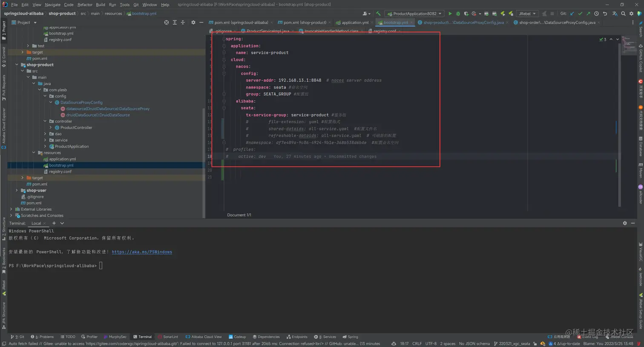Hide the Terminal tool window
This screenshot has height=347, width=644.
pos(633,223)
